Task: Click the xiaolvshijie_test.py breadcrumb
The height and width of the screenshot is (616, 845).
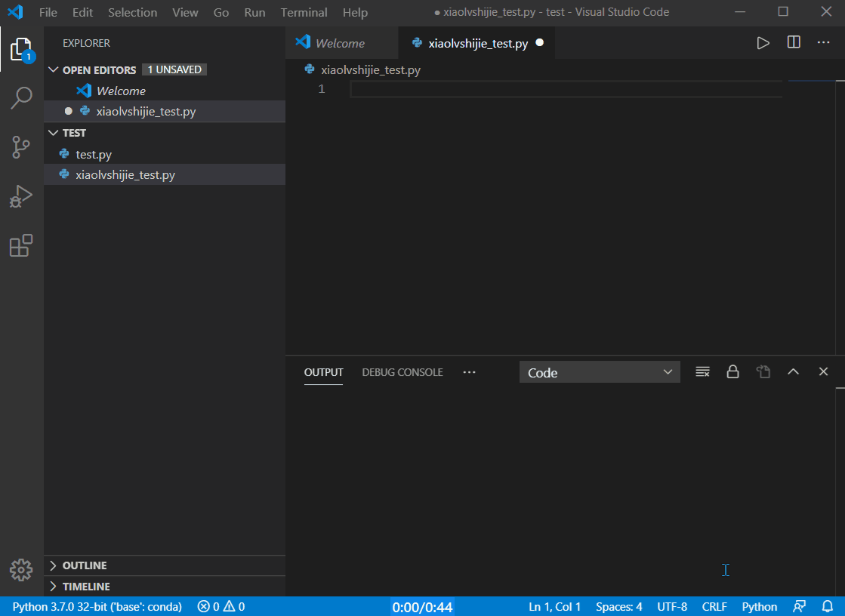Action: tap(371, 69)
